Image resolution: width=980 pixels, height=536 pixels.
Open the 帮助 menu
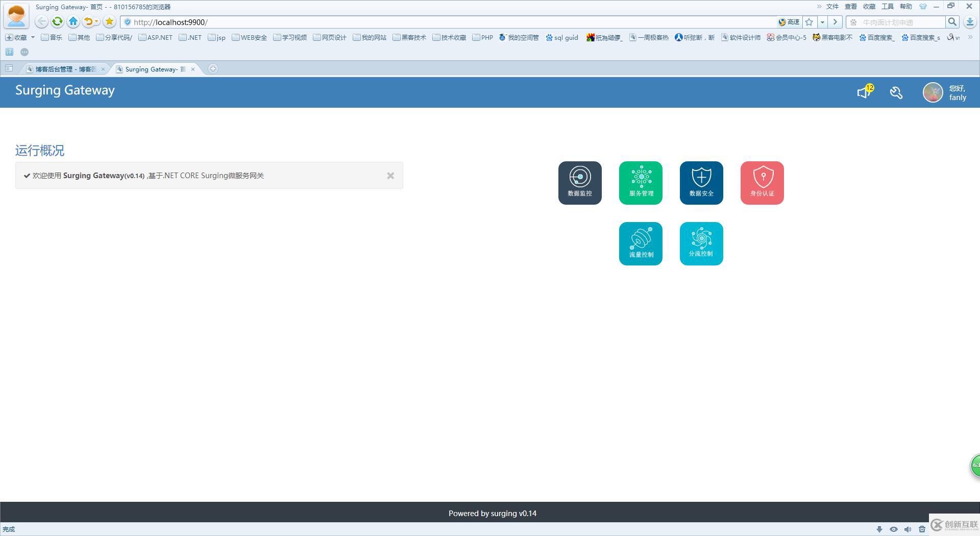coord(906,7)
